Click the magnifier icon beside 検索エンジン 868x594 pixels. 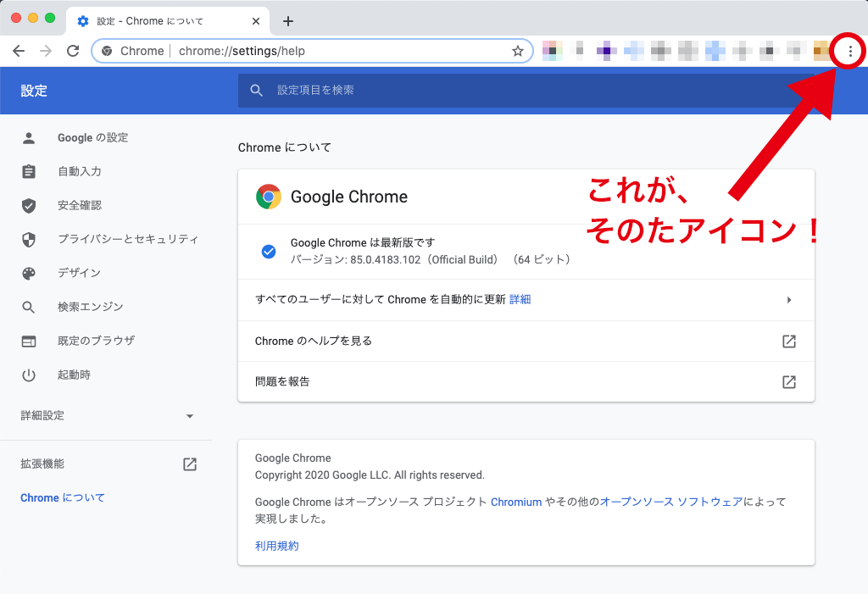(x=29, y=308)
